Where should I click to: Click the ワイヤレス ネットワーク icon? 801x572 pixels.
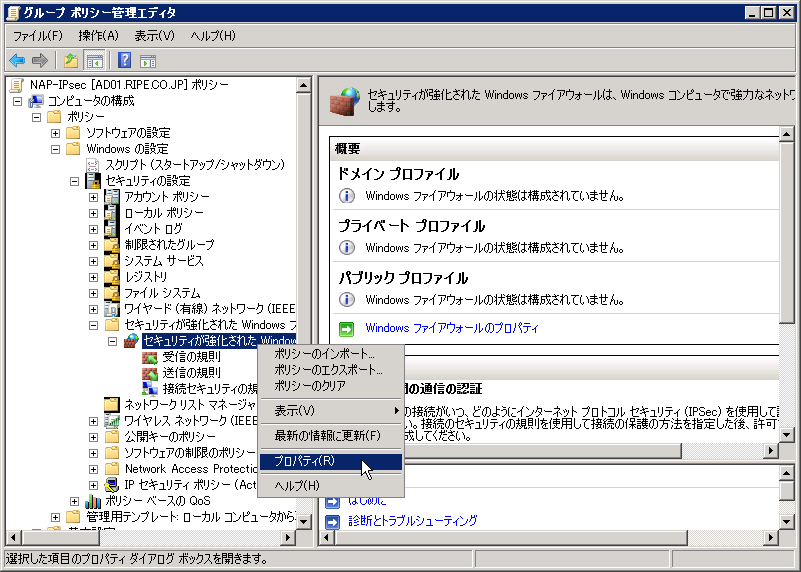point(112,421)
